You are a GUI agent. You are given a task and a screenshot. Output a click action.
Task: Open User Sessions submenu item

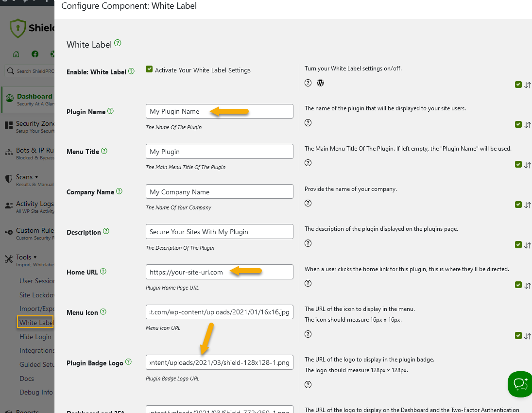36,281
